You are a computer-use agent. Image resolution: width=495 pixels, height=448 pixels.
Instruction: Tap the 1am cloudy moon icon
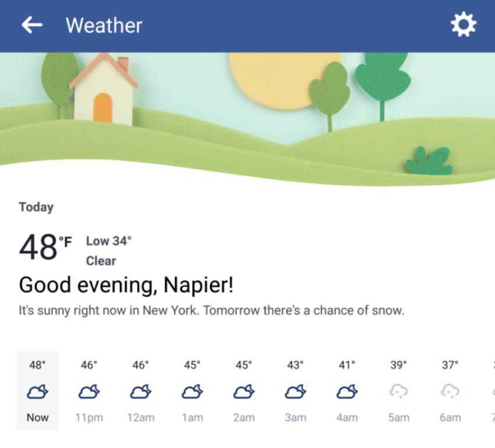coord(192,392)
